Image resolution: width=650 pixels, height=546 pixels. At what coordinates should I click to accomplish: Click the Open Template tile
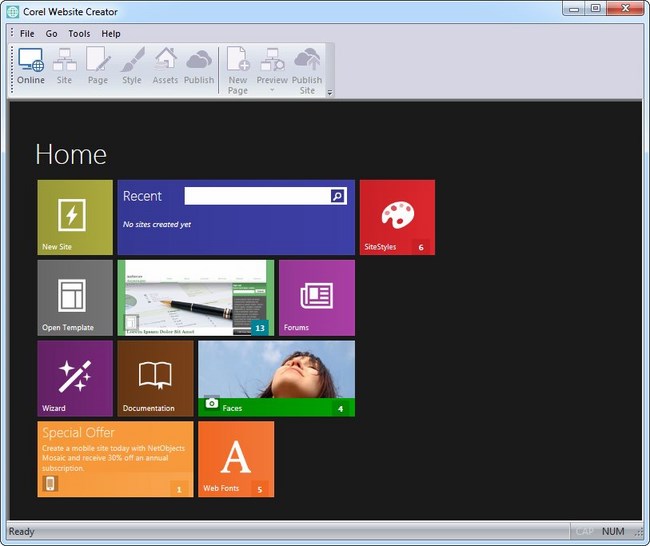75,298
